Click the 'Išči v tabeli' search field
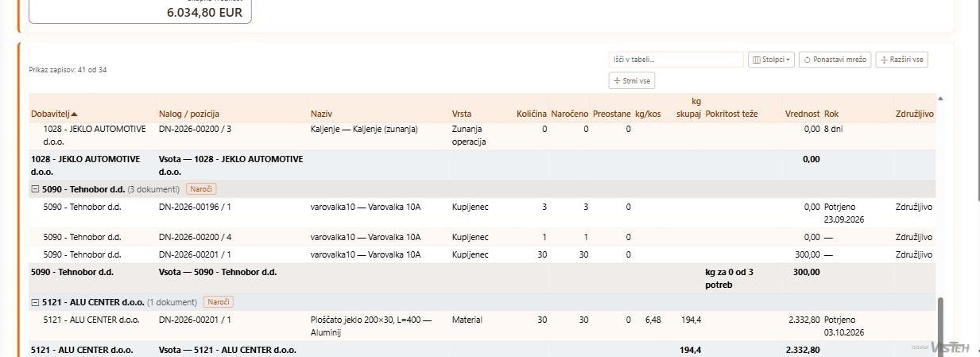This screenshot has width=980, height=357. 676,60
